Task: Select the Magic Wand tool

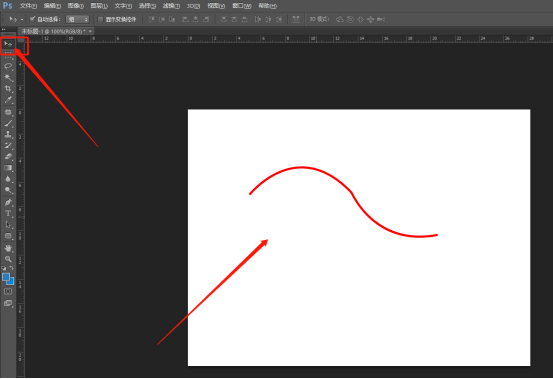Action: pyautogui.click(x=8, y=78)
